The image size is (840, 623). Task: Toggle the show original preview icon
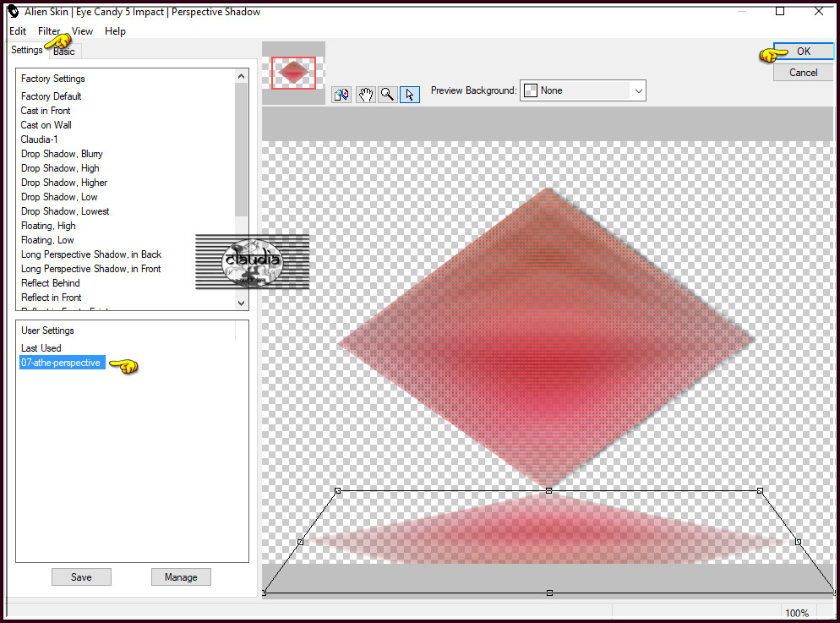(x=341, y=95)
